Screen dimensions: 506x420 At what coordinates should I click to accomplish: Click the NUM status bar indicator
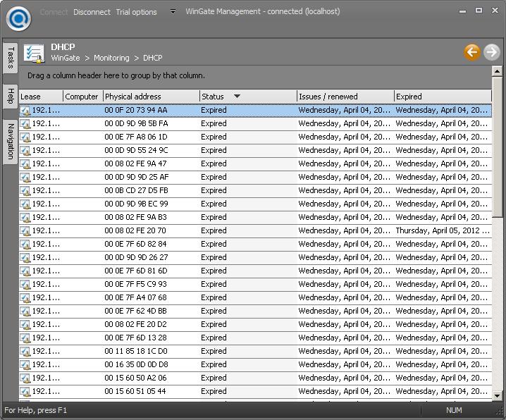click(x=454, y=410)
